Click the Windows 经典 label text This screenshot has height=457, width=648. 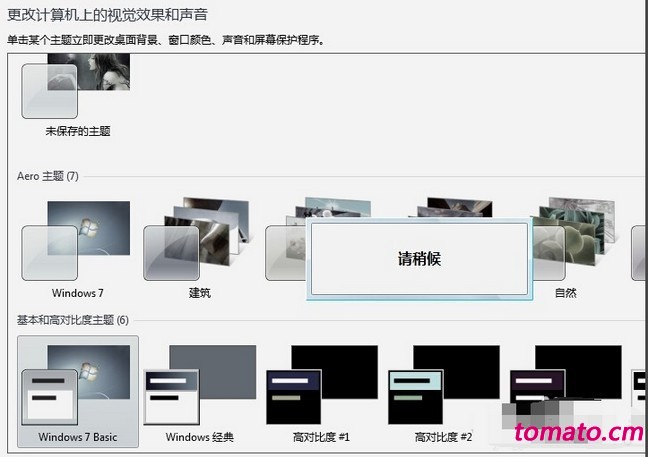200,437
